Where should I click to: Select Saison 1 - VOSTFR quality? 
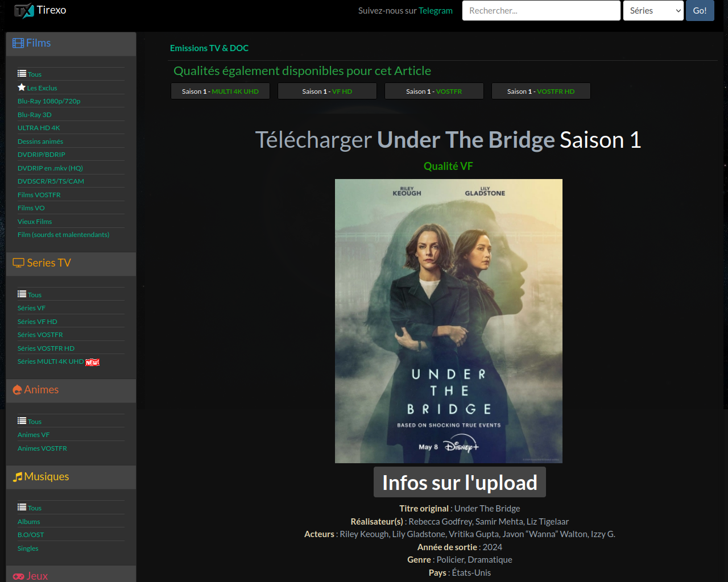[x=434, y=92]
